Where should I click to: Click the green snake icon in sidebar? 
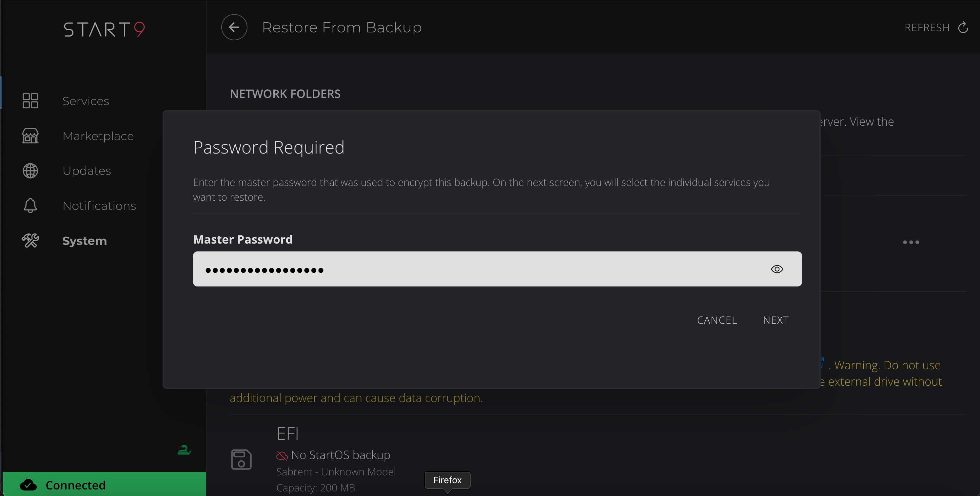[x=184, y=450]
